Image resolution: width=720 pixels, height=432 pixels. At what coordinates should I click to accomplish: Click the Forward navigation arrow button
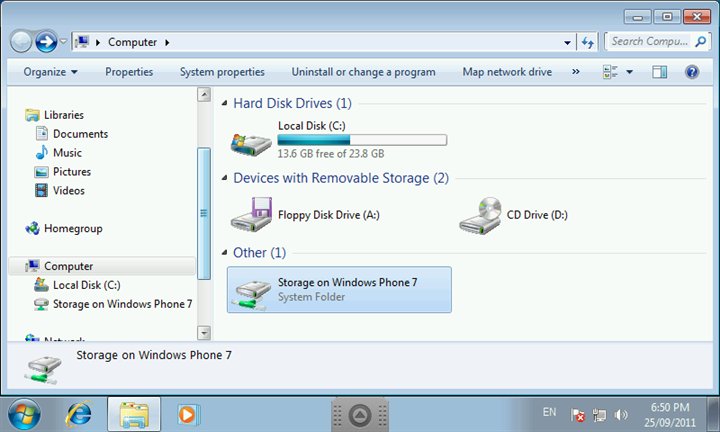click(x=46, y=42)
